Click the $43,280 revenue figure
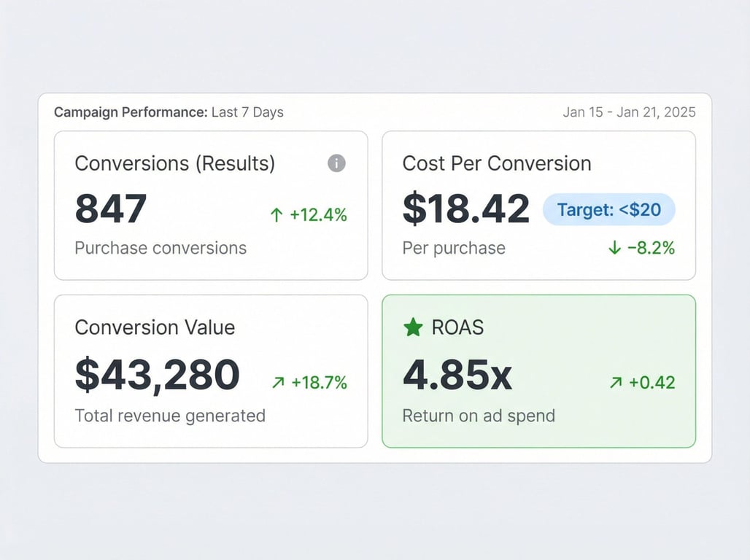750x560 pixels. point(158,375)
